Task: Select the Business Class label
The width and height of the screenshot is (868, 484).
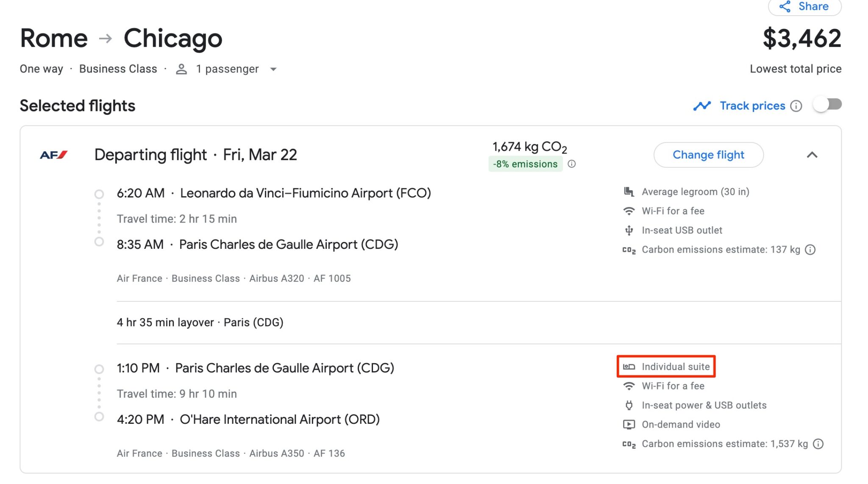Action: [x=118, y=69]
